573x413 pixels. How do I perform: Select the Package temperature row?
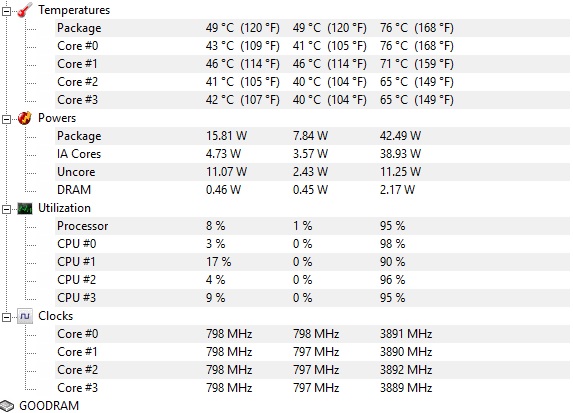click(312, 28)
